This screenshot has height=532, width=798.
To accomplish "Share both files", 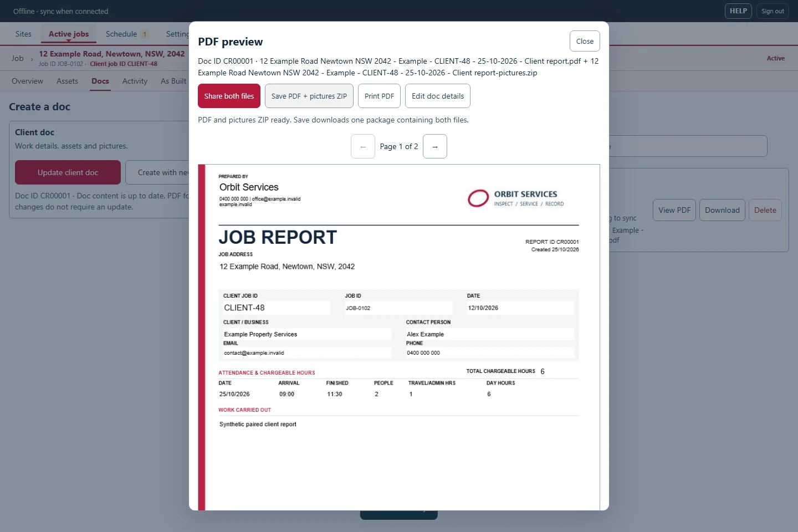I will 229,96.
